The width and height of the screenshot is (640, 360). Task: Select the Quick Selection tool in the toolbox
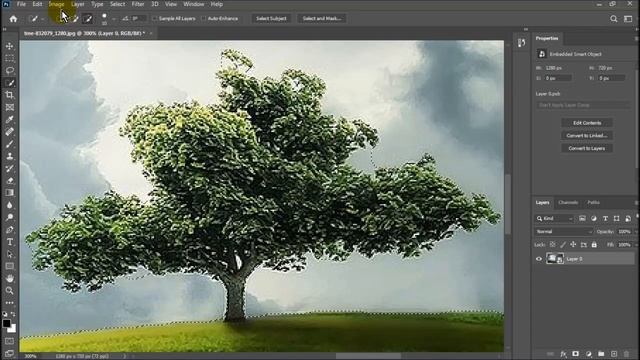click(9, 83)
